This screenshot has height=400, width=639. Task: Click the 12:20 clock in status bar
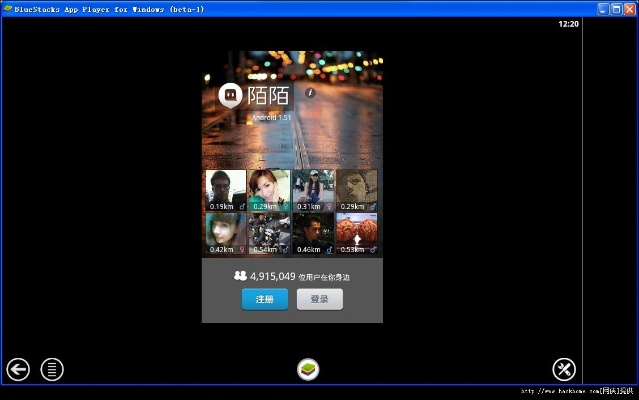coord(568,23)
